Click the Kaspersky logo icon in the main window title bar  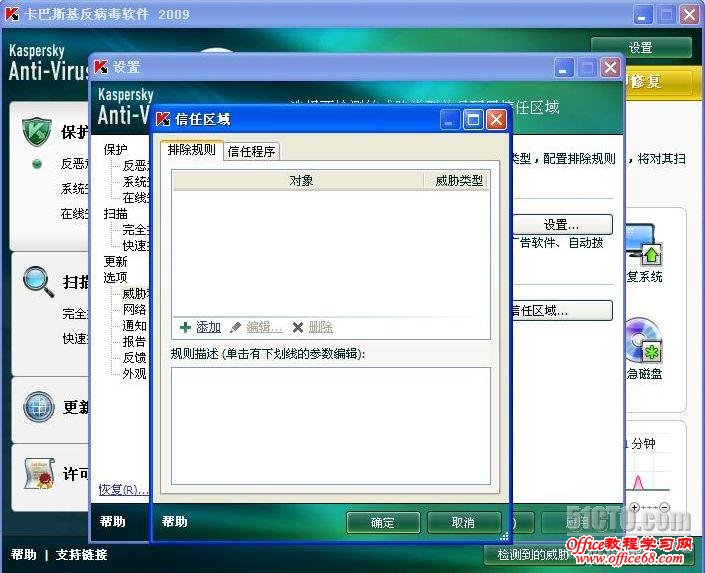12,14
